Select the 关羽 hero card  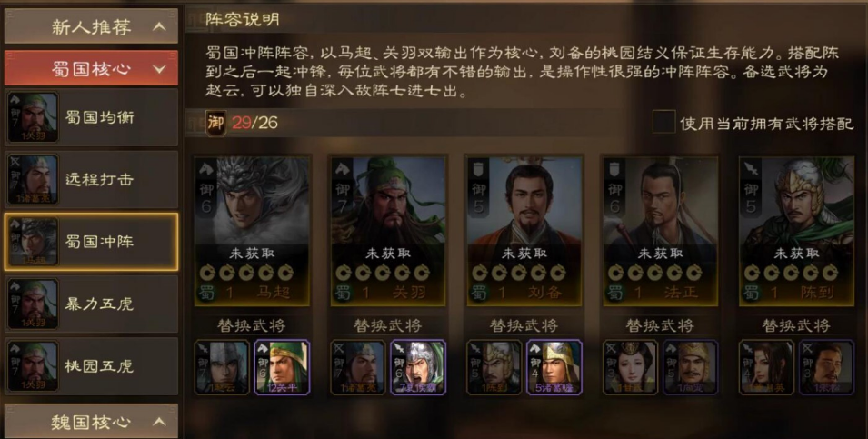click(x=388, y=231)
